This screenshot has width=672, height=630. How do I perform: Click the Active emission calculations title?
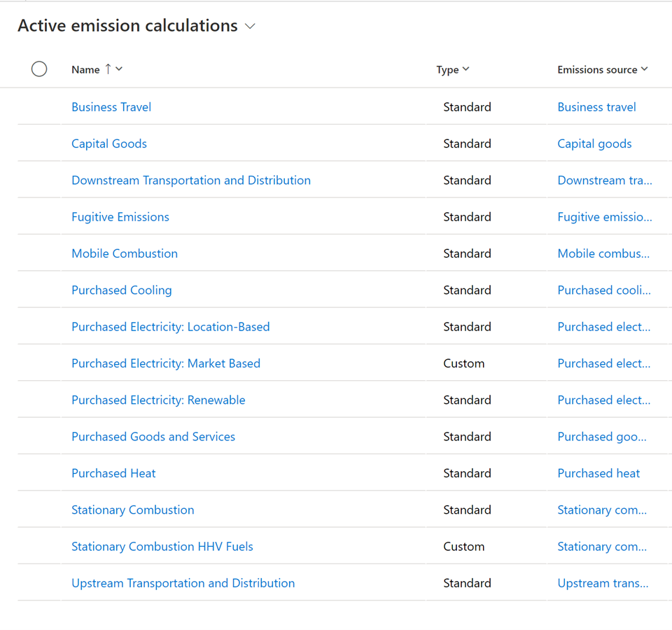pos(127,26)
